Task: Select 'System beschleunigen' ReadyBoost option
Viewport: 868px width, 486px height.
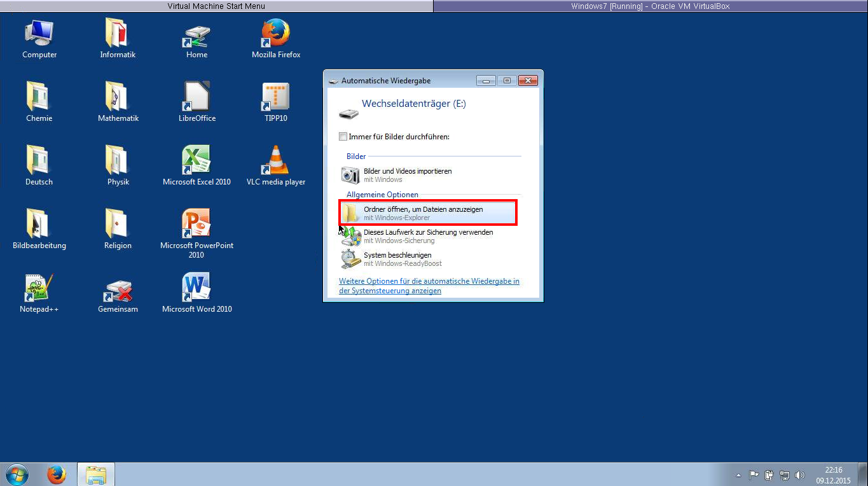Action: (x=402, y=259)
